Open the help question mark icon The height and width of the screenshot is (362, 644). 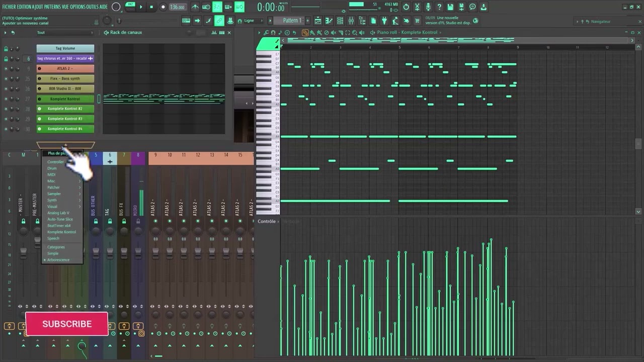[439, 7]
